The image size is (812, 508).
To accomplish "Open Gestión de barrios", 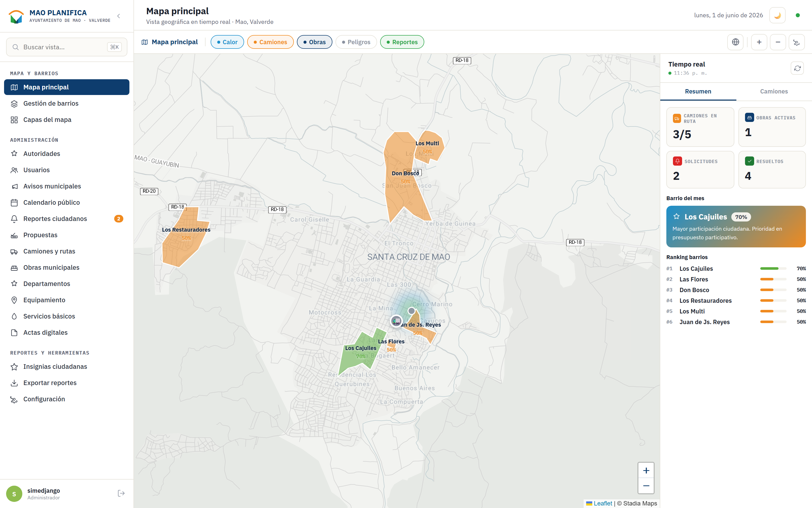I will [66, 103].
